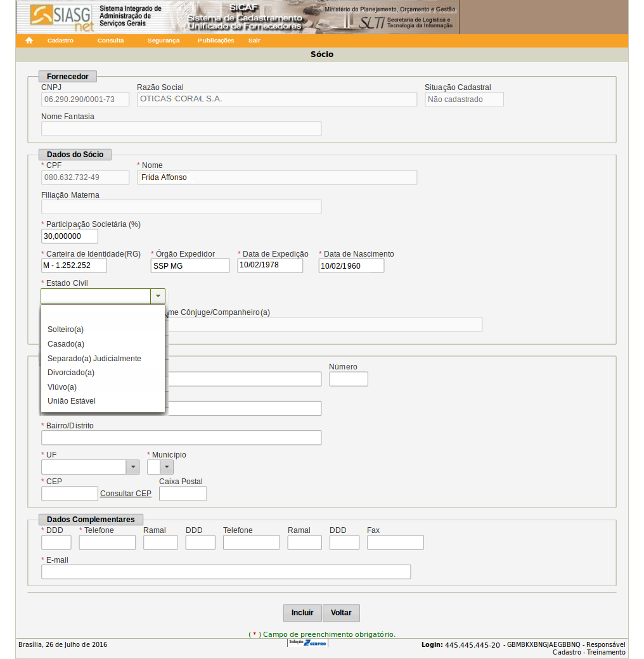Open the Publicações menu

216,41
